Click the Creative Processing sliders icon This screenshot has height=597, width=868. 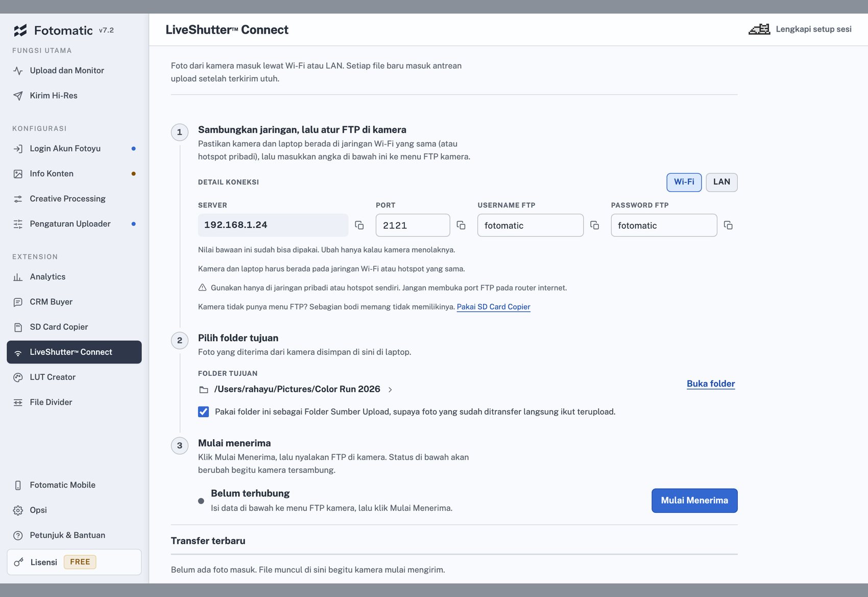point(18,199)
